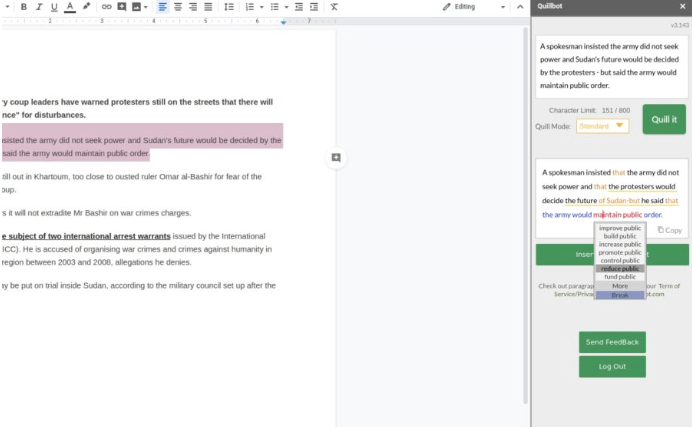
Task: Decrease the paragraph indent
Action: tap(299, 7)
